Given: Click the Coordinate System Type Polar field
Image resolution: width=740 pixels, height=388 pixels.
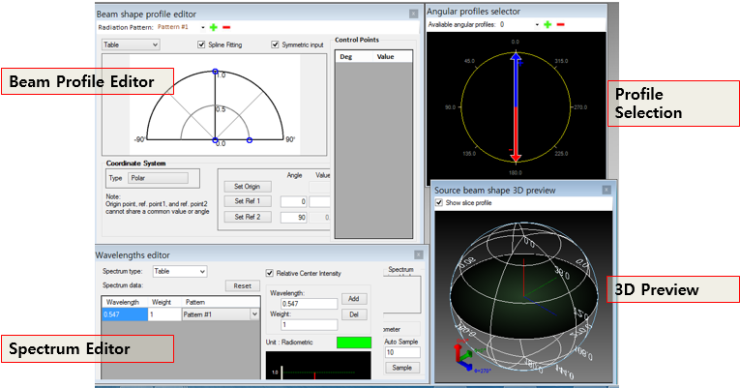Looking at the screenshot, I should [158, 178].
